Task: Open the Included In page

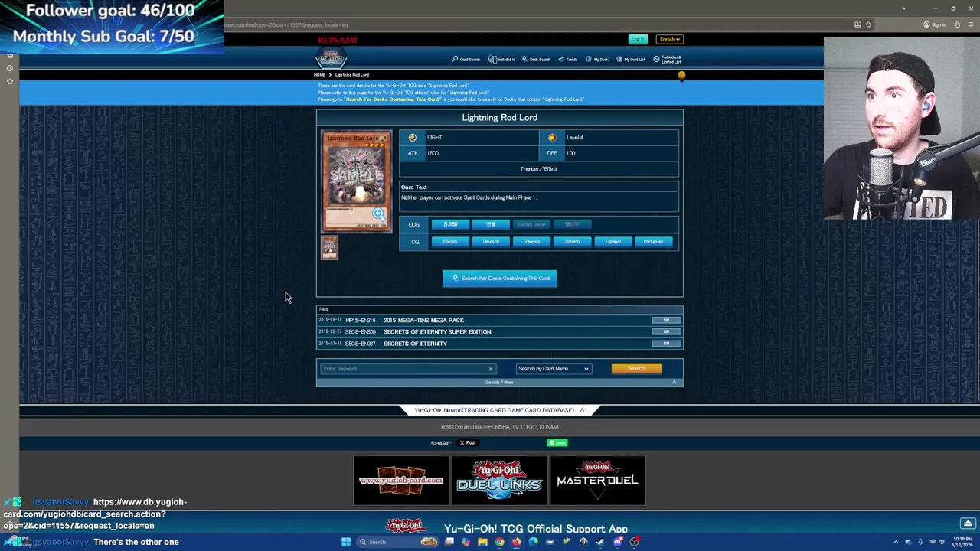Action: [x=502, y=59]
